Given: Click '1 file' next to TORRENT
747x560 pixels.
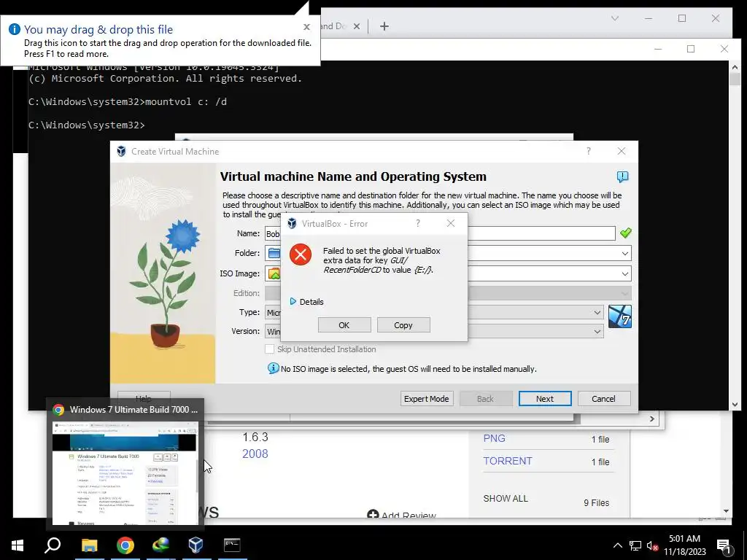Looking at the screenshot, I should click(600, 462).
